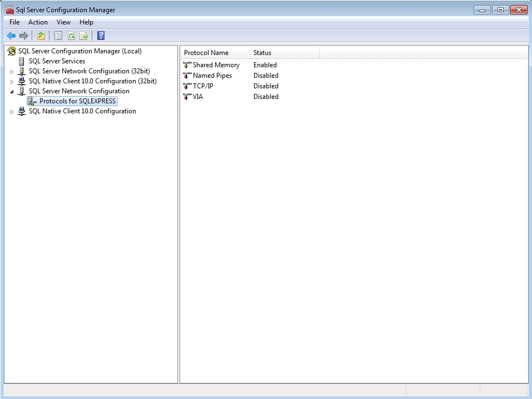Click the Export List toolbar icon
532x399 pixels.
tap(84, 36)
